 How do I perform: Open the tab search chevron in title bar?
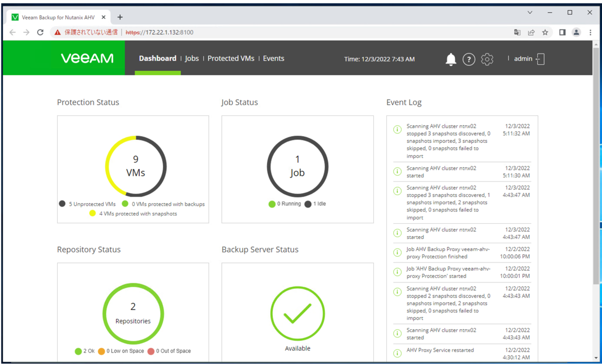pos(531,12)
